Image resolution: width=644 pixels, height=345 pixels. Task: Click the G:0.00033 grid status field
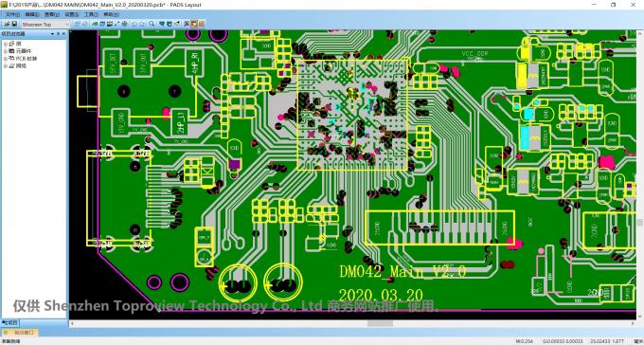[563, 341]
